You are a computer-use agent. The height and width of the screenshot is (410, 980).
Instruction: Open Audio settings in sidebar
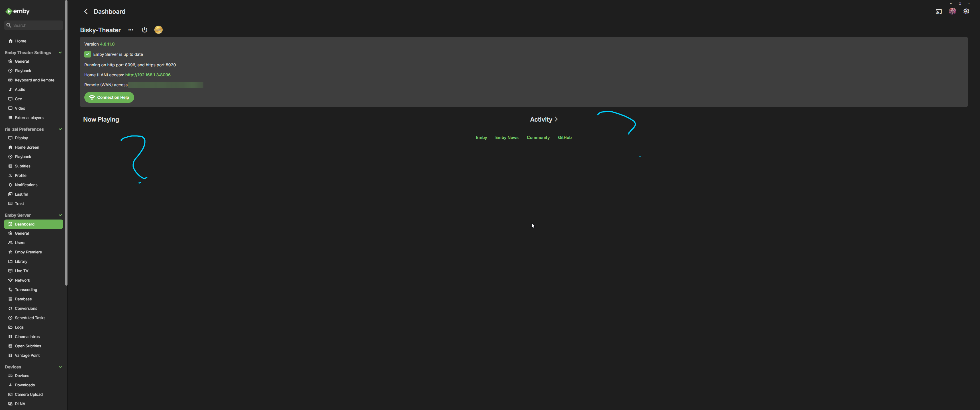pyautogui.click(x=34, y=90)
